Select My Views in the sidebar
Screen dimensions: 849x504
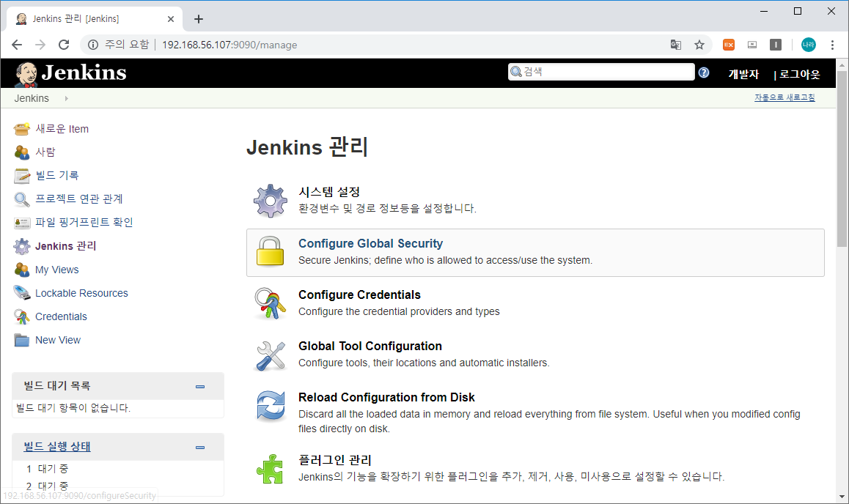pyautogui.click(x=57, y=270)
